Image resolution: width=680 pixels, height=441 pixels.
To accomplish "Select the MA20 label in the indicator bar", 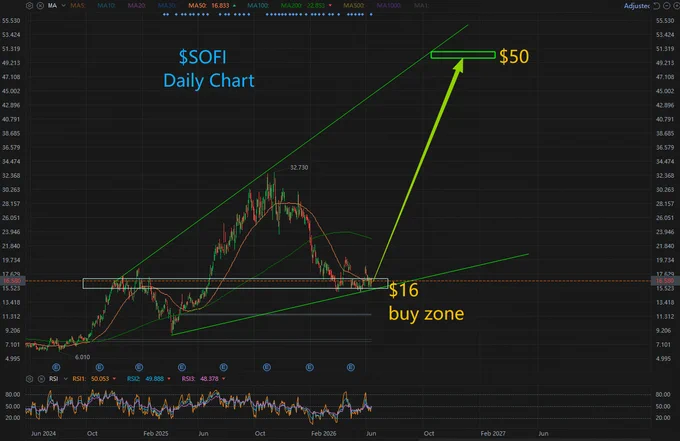I will click(x=137, y=6).
